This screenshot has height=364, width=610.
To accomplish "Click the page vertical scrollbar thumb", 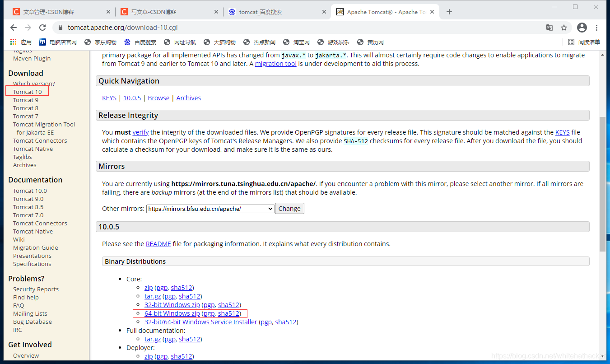I will [x=603, y=184].
